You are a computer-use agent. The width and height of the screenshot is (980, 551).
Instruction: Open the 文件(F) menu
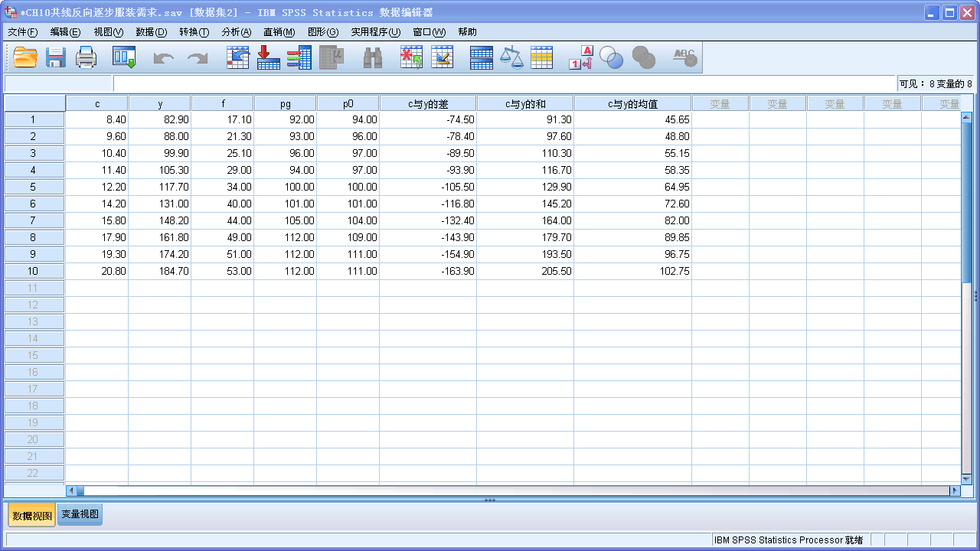(x=22, y=32)
